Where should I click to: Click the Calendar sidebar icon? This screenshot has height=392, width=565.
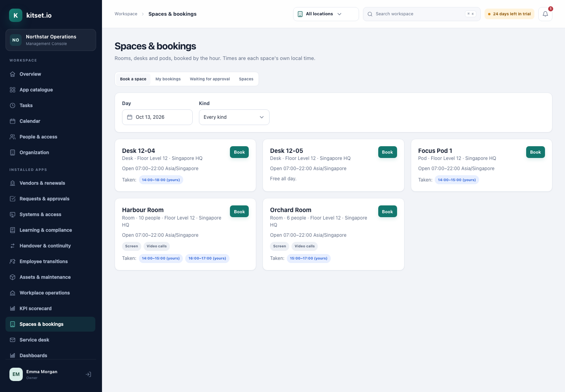pos(13,121)
